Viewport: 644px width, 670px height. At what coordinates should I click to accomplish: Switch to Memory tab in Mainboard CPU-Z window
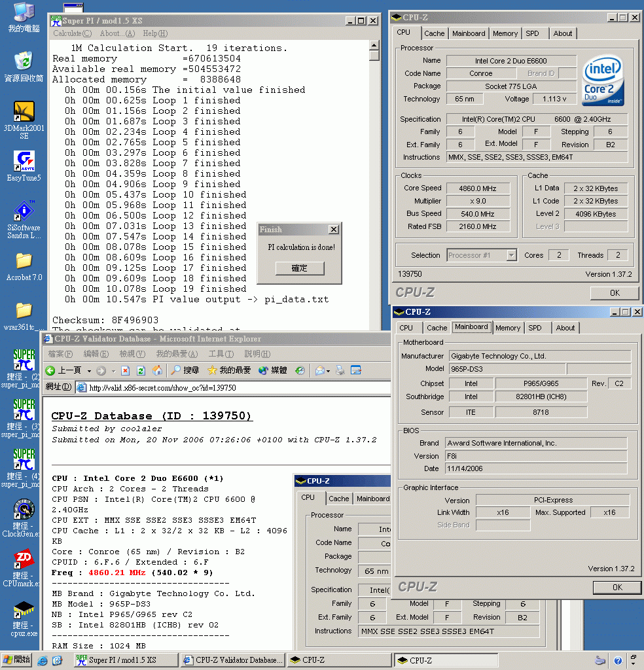point(508,328)
